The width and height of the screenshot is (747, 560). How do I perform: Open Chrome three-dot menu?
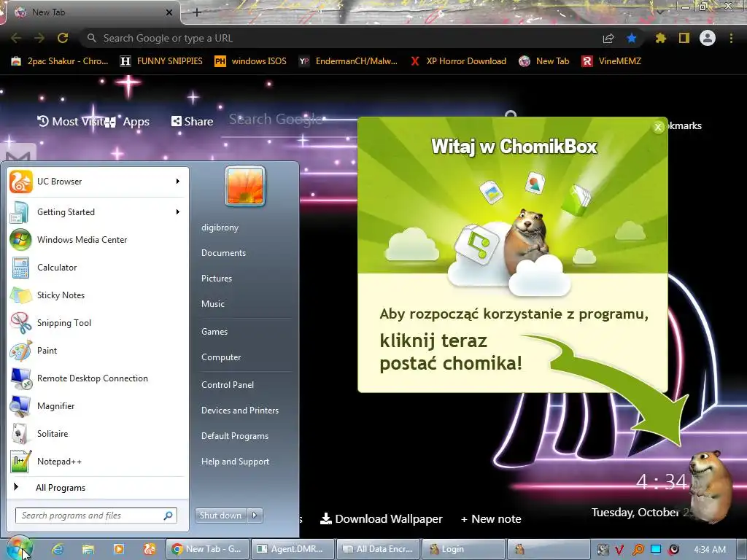[x=731, y=38]
